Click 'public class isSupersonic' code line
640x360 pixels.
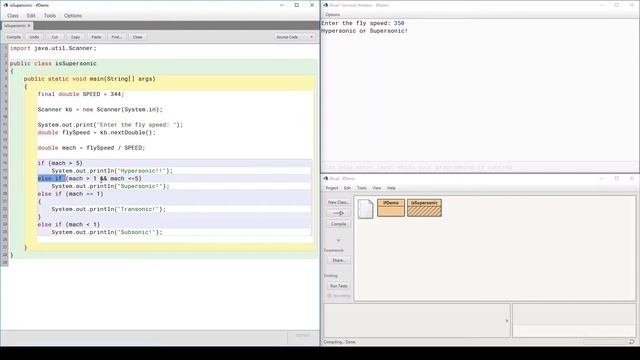pos(53,64)
